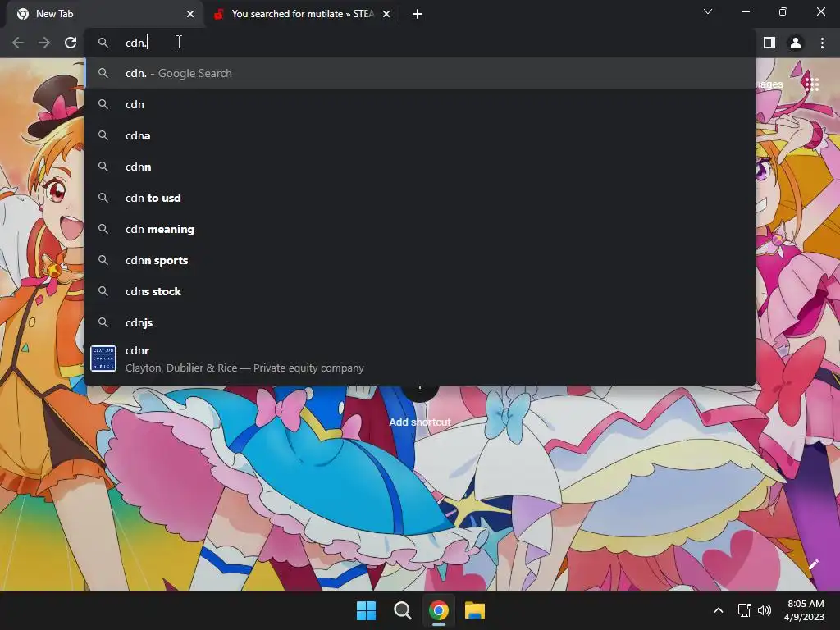Select the New Tab tab
This screenshot has width=840, height=630.
click(104, 14)
